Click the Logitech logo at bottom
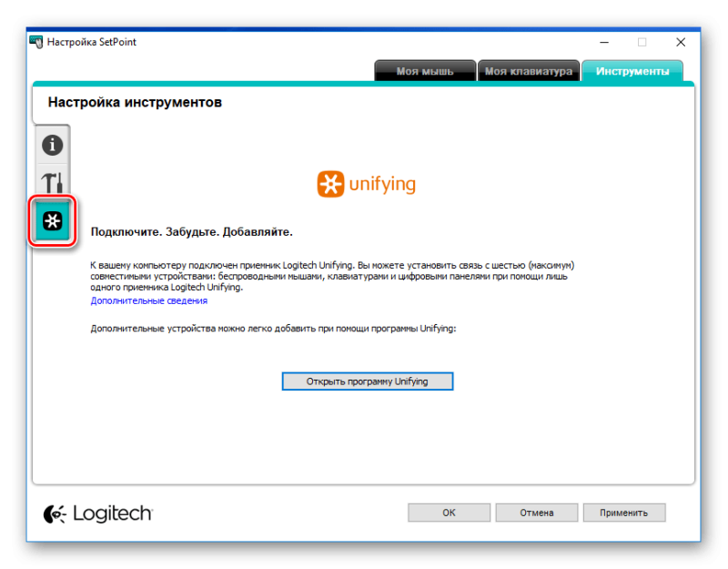728x569 pixels. (98, 513)
